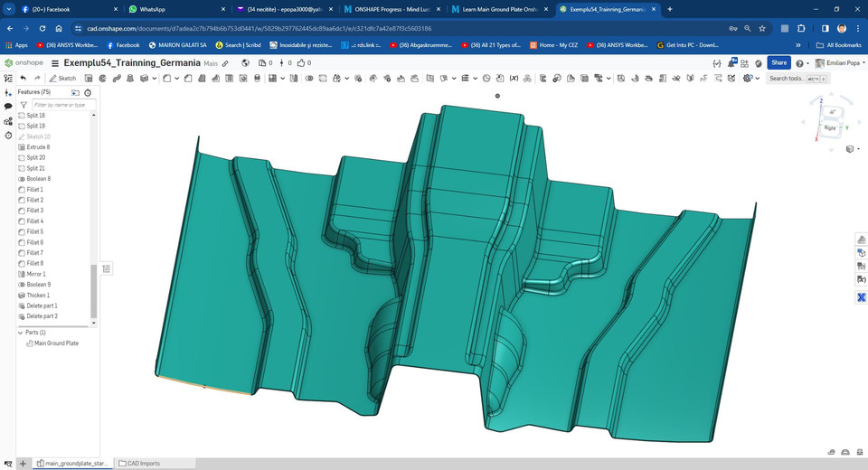The image size is (868, 470).
Task: Open the Emilian Popa account menu
Action: pos(840,63)
